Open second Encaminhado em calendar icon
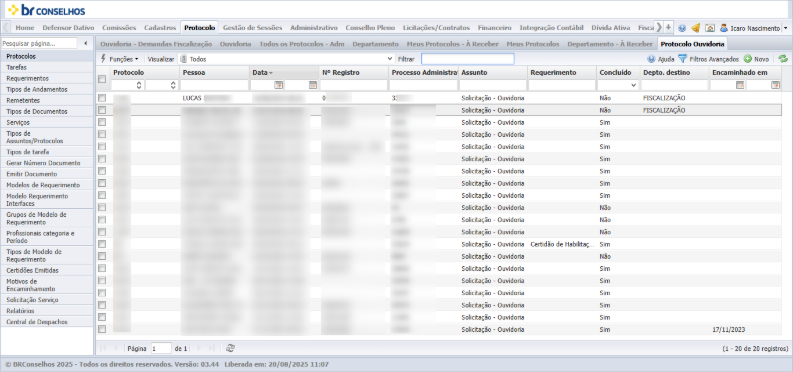 click(x=775, y=85)
